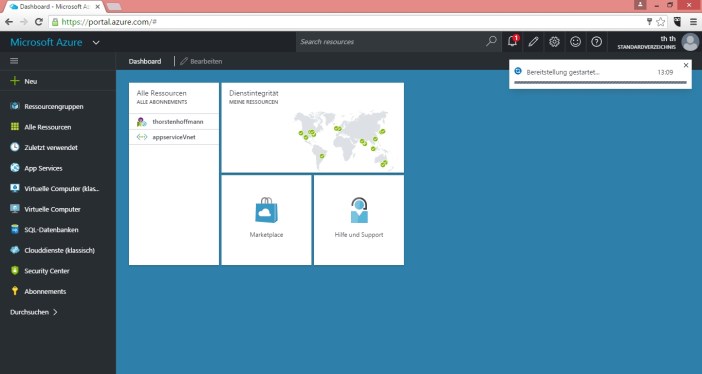Open Chrome menu hamburger icon
The width and height of the screenshot is (702, 374).
(693, 21)
